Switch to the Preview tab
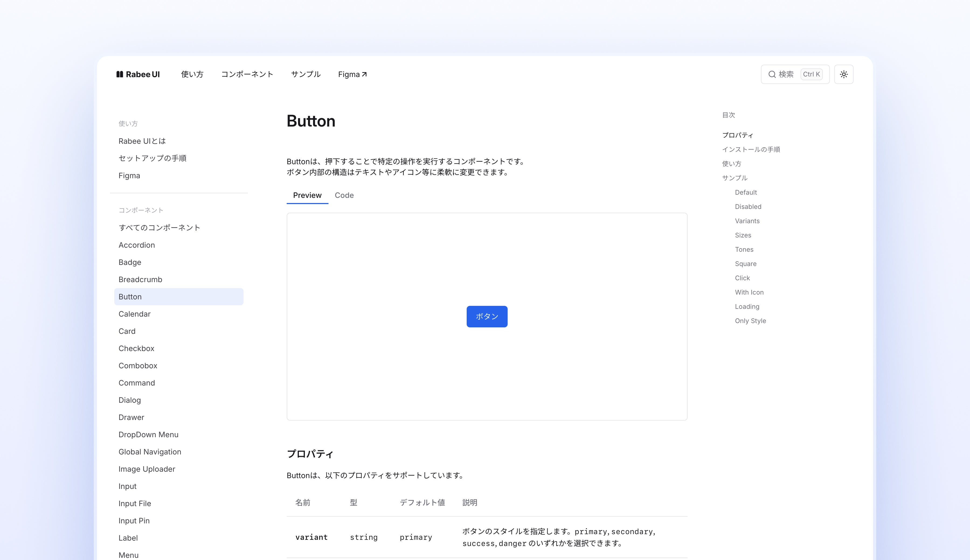 (x=307, y=195)
